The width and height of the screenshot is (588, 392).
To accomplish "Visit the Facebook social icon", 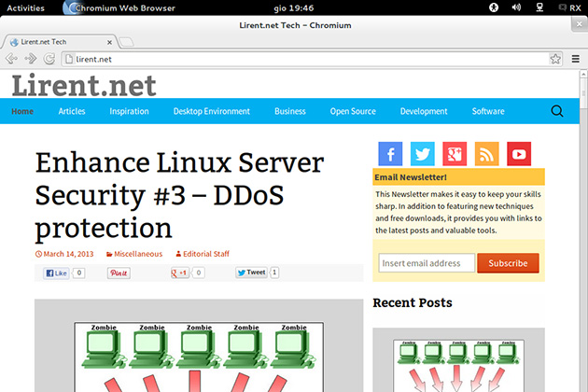I will click(x=390, y=154).
